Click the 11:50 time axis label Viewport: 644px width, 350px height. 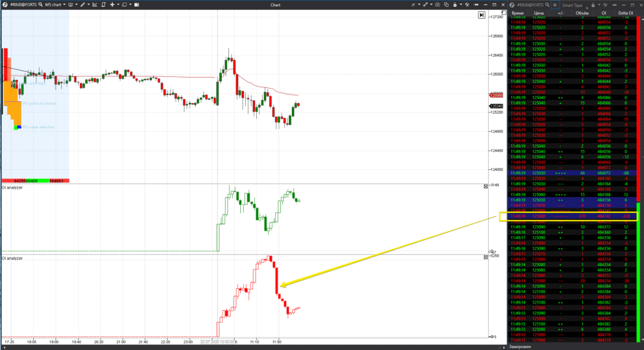(277, 341)
